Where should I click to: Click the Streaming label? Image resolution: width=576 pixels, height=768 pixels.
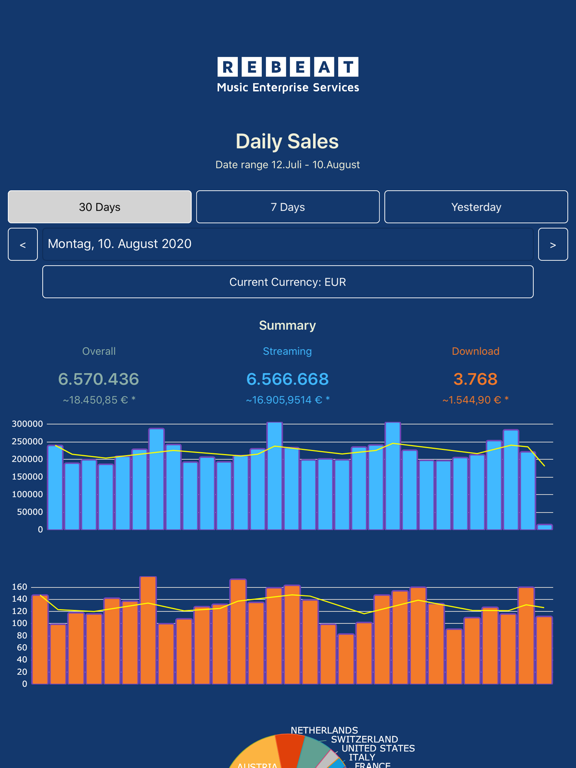click(287, 351)
